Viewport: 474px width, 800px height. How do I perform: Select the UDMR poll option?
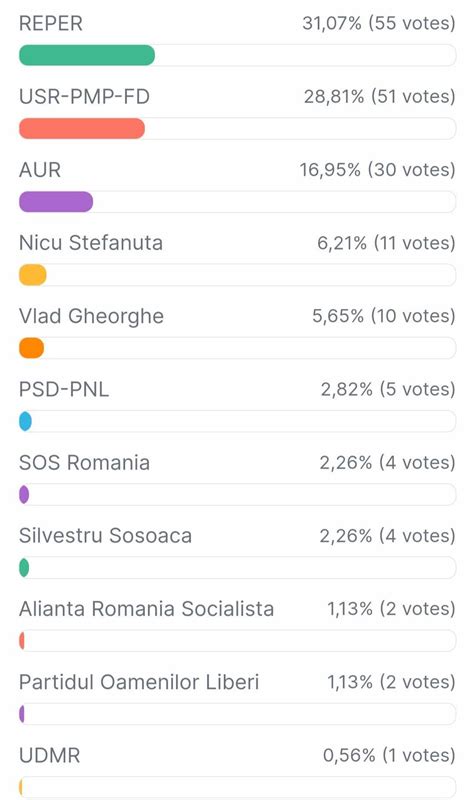pos(49,756)
